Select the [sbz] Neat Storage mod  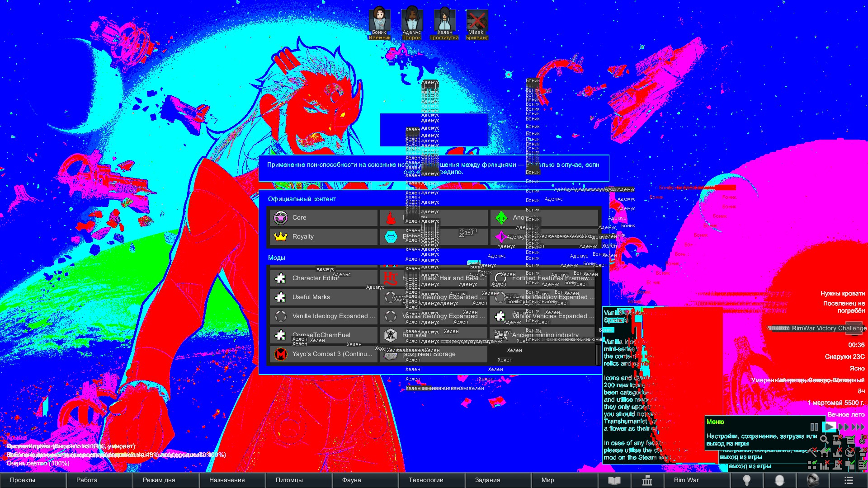pyautogui.click(x=434, y=354)
